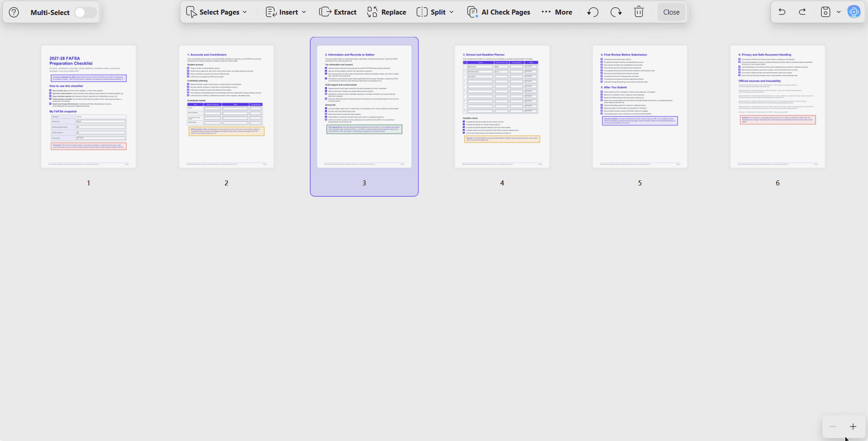
Task: Select page 4 thumbnail
Action: (502, 107)
